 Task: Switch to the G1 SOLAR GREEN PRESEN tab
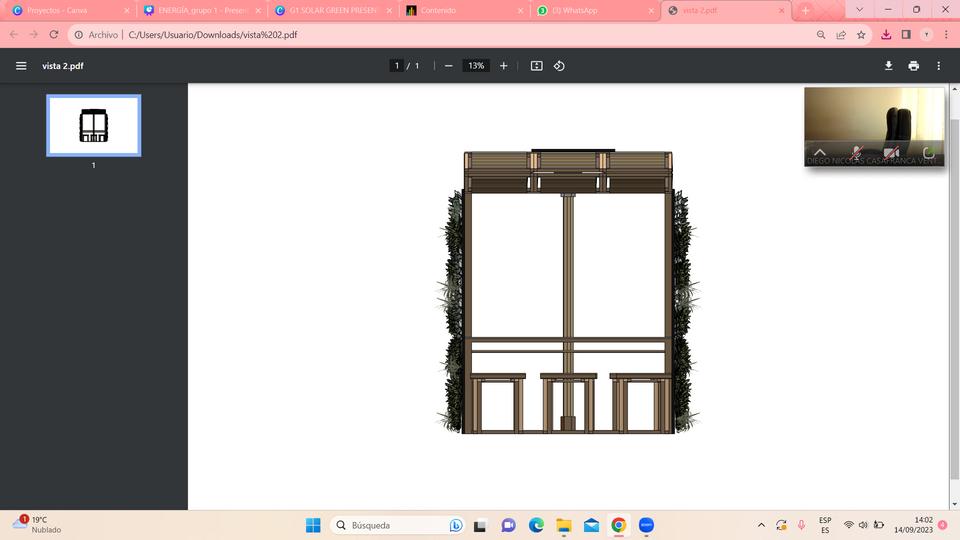click(x=333, y=10)
